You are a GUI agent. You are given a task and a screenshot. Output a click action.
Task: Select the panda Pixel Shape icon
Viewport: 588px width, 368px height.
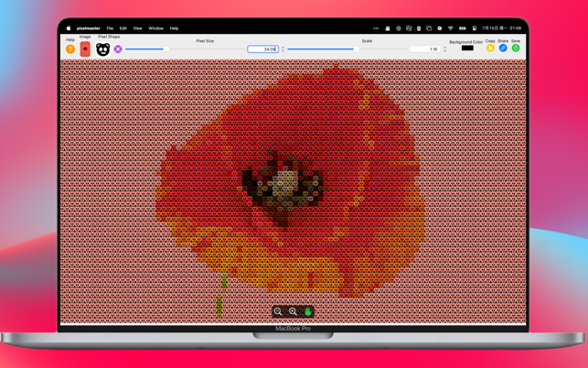pyautogui.click(x=102, y=49)
